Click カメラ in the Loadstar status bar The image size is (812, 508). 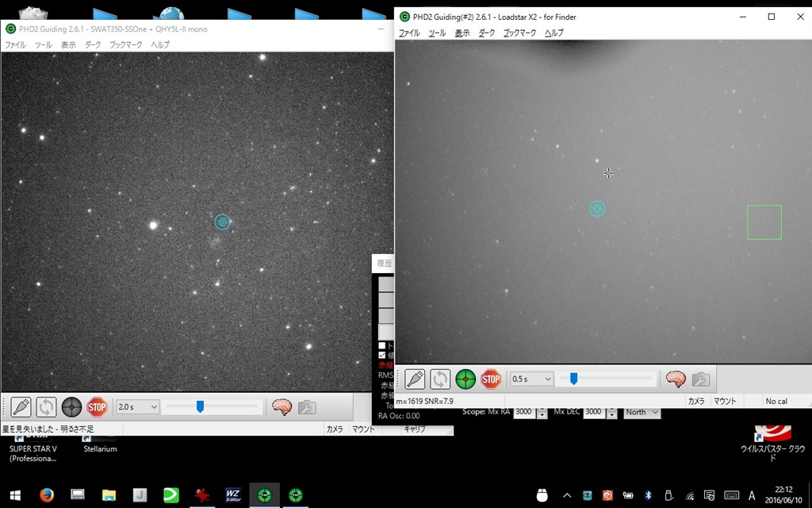[696, 401]
